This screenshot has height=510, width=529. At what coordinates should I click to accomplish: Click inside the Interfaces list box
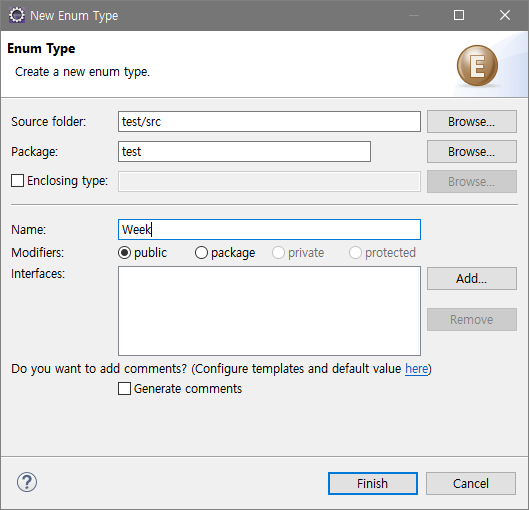[269, 311]
